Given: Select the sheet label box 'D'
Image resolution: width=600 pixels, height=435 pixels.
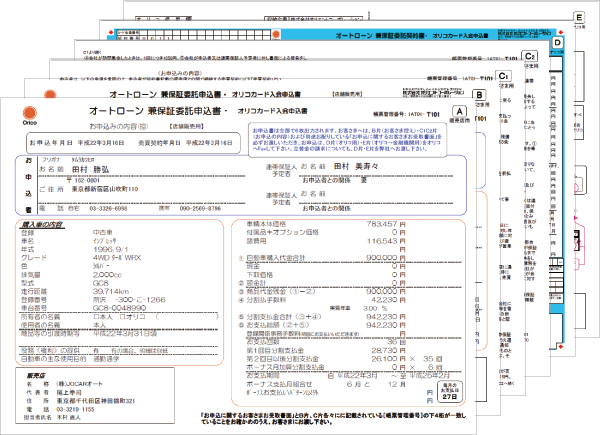Looking at the screenshot, I should point(558,42).
